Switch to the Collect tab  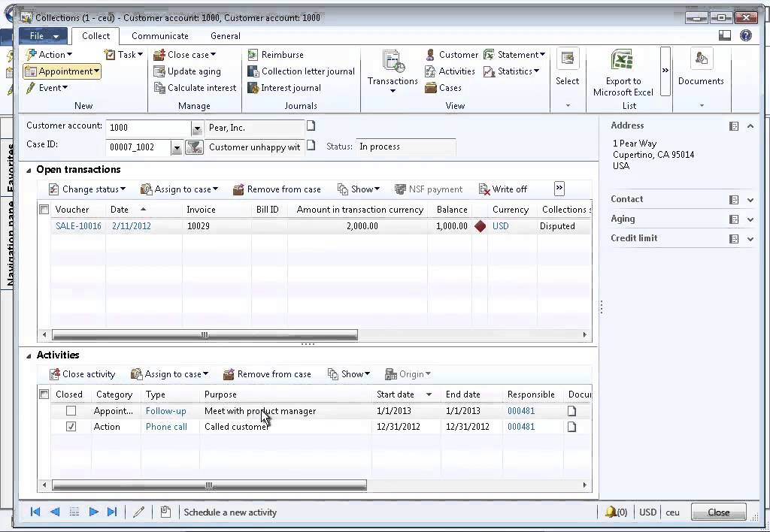95,36
